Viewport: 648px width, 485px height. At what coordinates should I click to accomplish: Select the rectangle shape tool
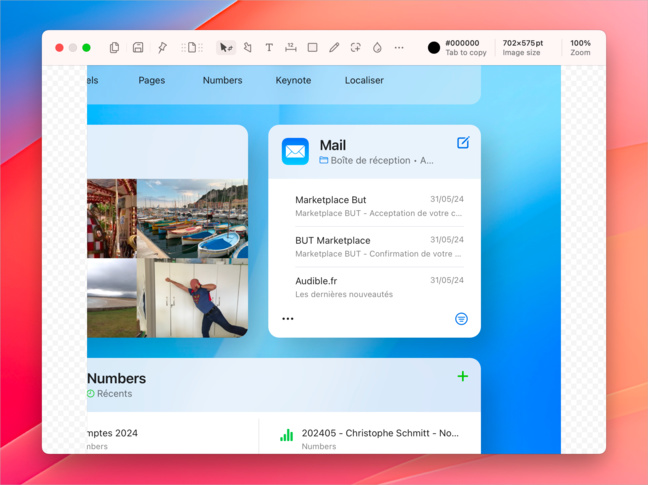point(312,48)
